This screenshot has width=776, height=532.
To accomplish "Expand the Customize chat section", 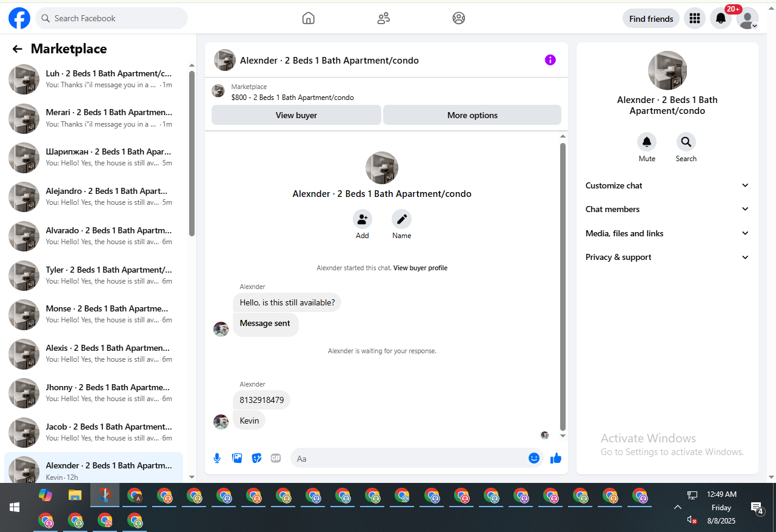I will pos(667,185).
